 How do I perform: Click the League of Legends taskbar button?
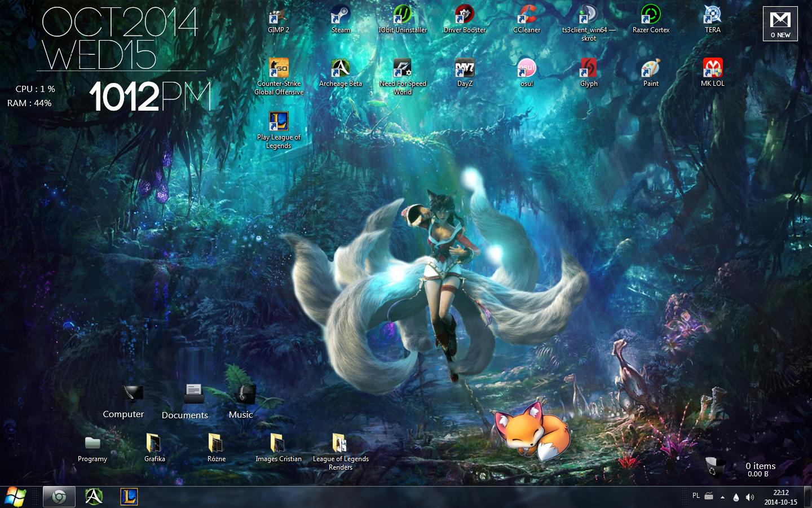pos(129,497)
